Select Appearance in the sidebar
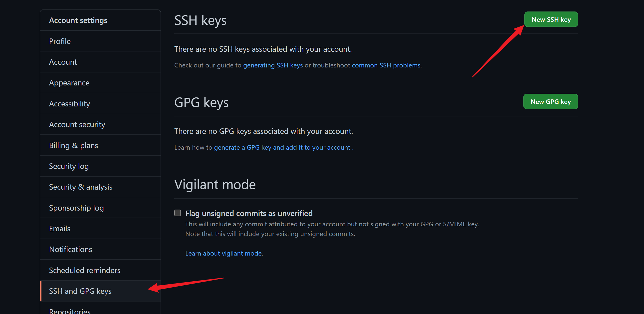 [x=69, y=83]
